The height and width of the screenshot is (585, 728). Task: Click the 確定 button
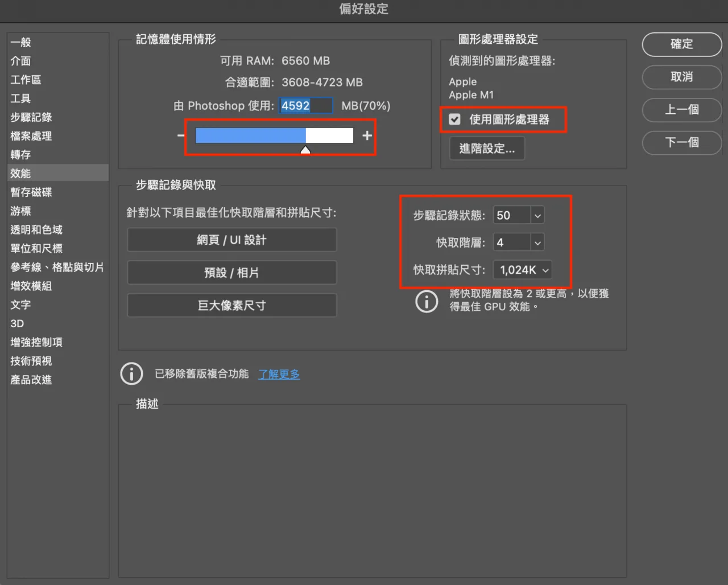(x=682, y=44)
